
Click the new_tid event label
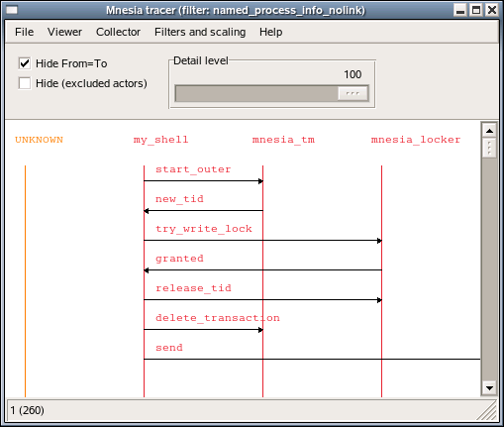click(x=179, y=199)
